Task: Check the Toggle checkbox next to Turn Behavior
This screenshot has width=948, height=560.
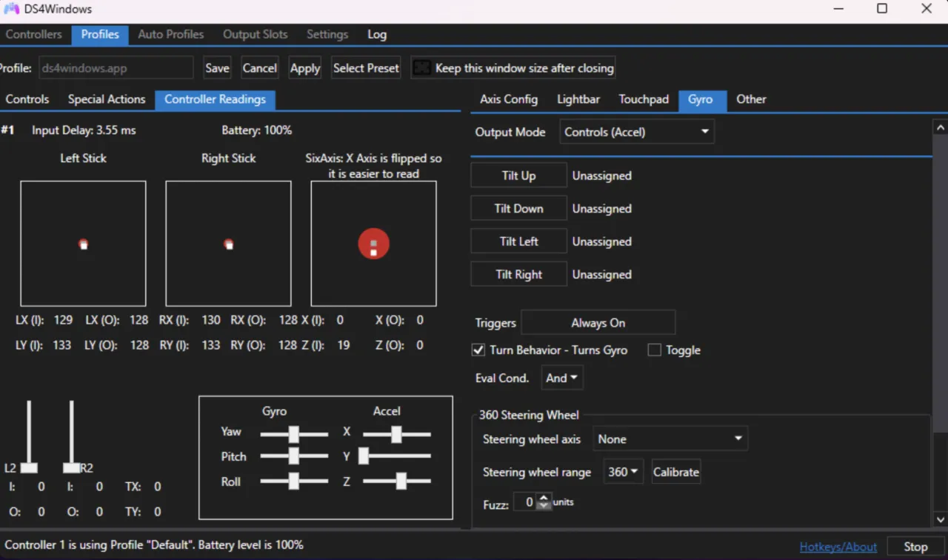Action: (x=654, y=350)
